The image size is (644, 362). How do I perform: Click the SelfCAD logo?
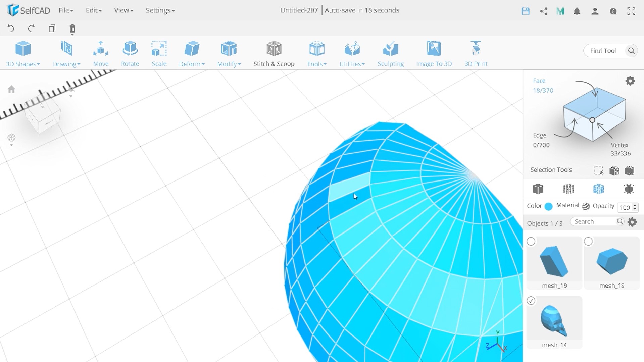[x=29, y=10]
